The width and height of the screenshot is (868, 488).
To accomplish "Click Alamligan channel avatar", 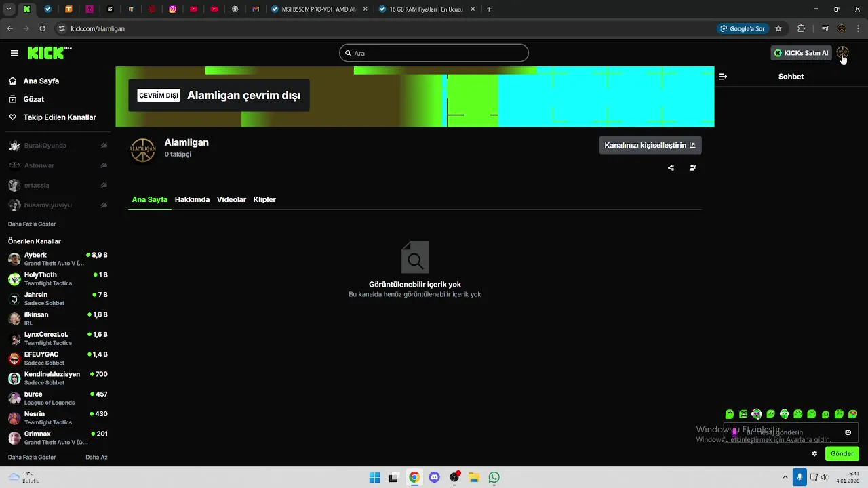I will pyautogui.click(x=142, y=150).
